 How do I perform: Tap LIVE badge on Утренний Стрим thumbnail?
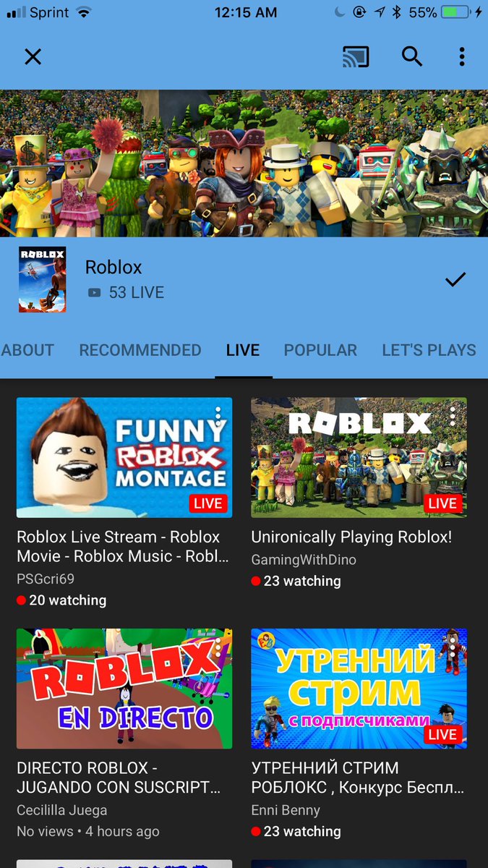(x=442, y=734)
